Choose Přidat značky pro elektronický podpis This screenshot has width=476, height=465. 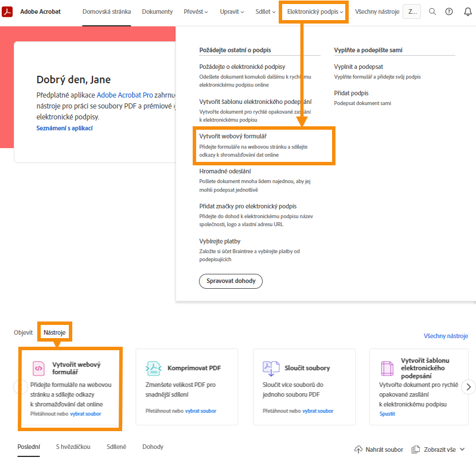pyautogui.click(x=248, y=206)
